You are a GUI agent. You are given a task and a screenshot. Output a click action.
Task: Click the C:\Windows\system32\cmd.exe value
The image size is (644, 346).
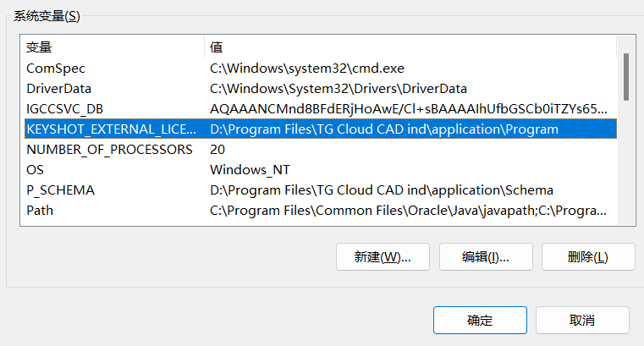click(x=307, y=69)
